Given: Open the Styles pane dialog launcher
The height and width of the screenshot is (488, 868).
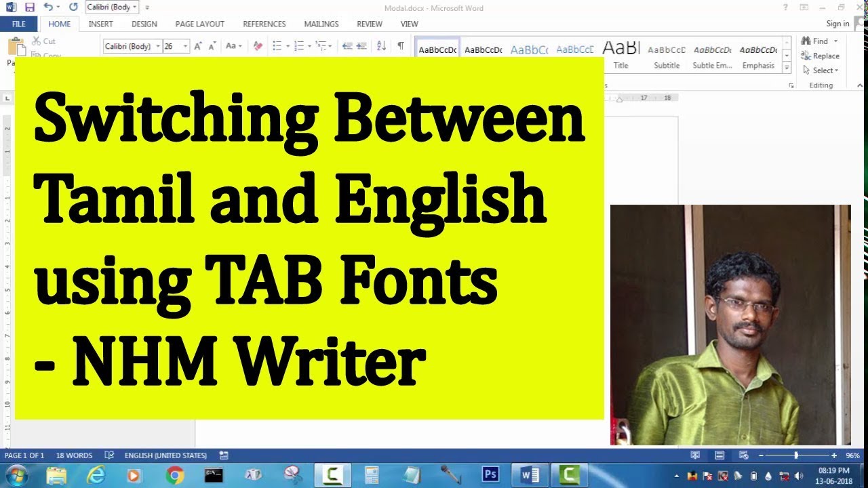Looking at the screenshot, I should 791,86.
